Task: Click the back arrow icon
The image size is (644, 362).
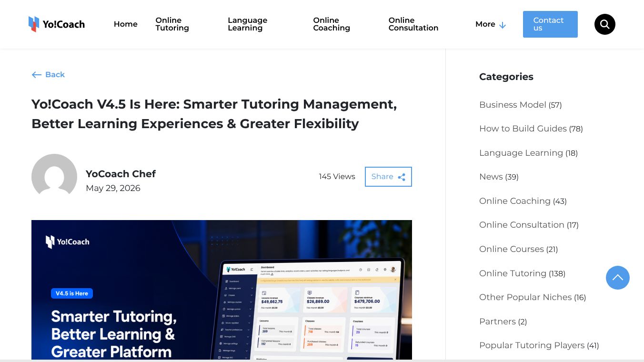Action: (x=37, y=75)
